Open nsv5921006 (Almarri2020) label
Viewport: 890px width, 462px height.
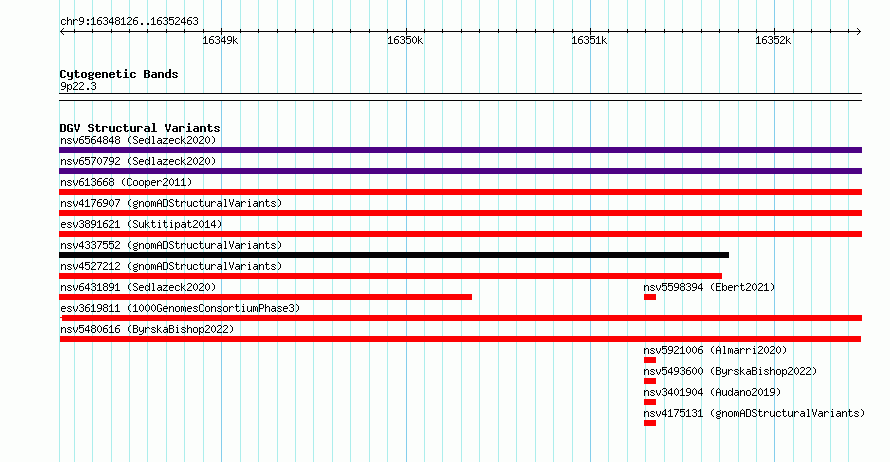pos(715,350)
